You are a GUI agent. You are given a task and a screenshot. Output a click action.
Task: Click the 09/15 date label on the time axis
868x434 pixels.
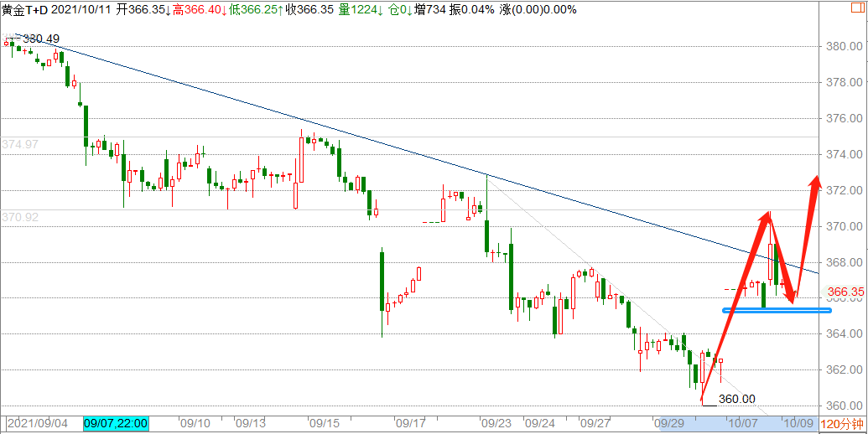(x=325, y=425)
